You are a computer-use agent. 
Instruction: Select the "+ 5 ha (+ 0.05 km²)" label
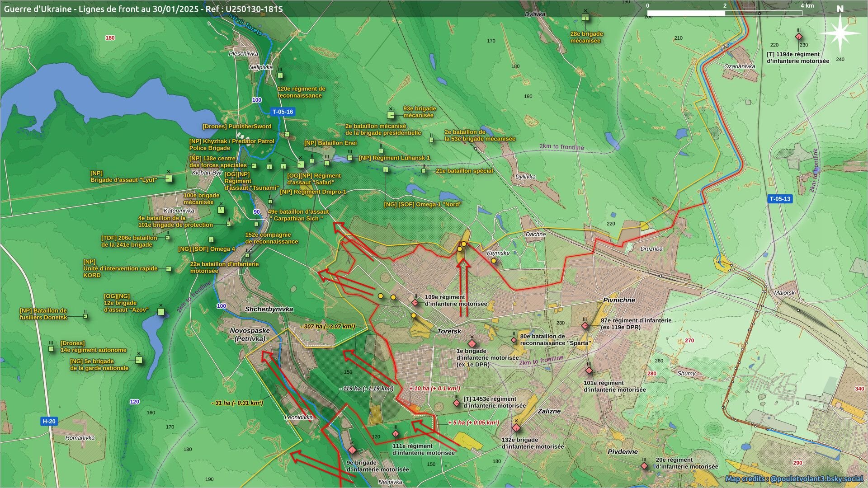point(473,422)
